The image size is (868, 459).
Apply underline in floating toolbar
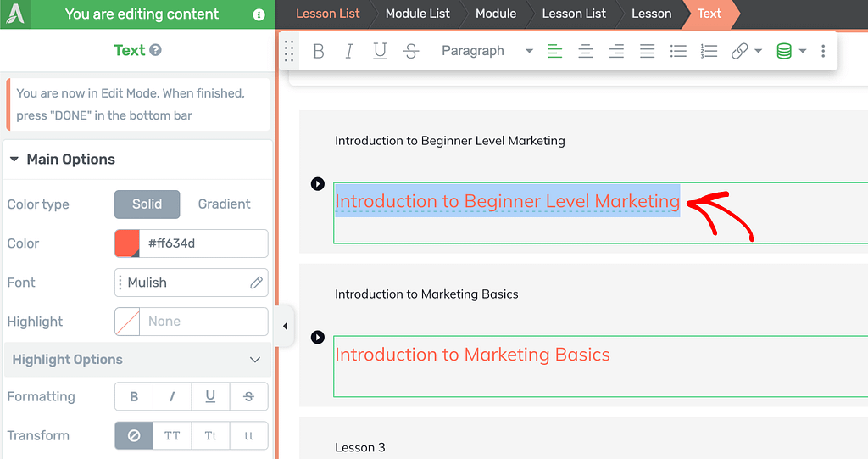pos(380,51)
